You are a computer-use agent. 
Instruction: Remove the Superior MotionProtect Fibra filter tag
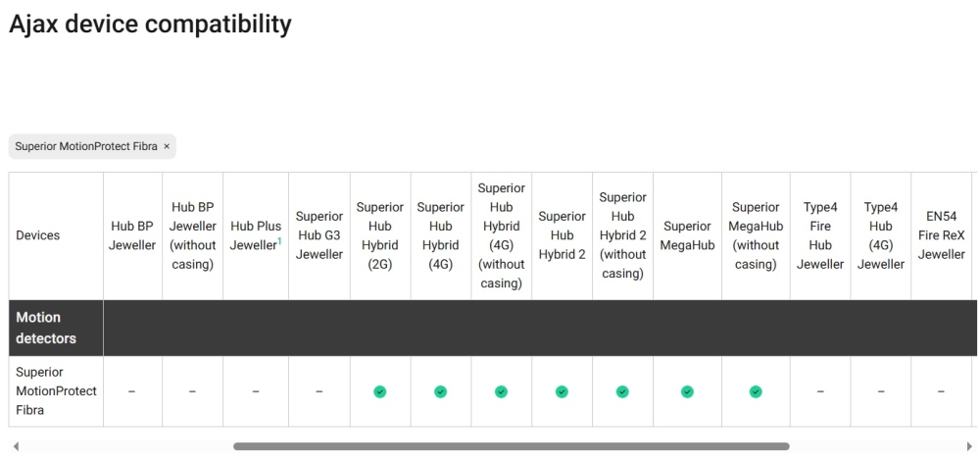click(167, 146)
